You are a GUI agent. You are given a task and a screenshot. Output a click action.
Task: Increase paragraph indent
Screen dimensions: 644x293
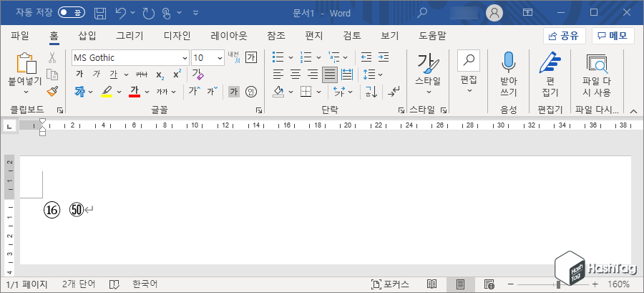coord(384,57)
